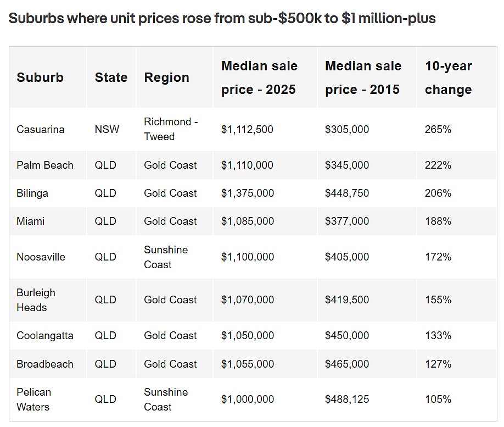Click the Suburb column header
This screenshot has width=504, height=427.
coord(40,77)
